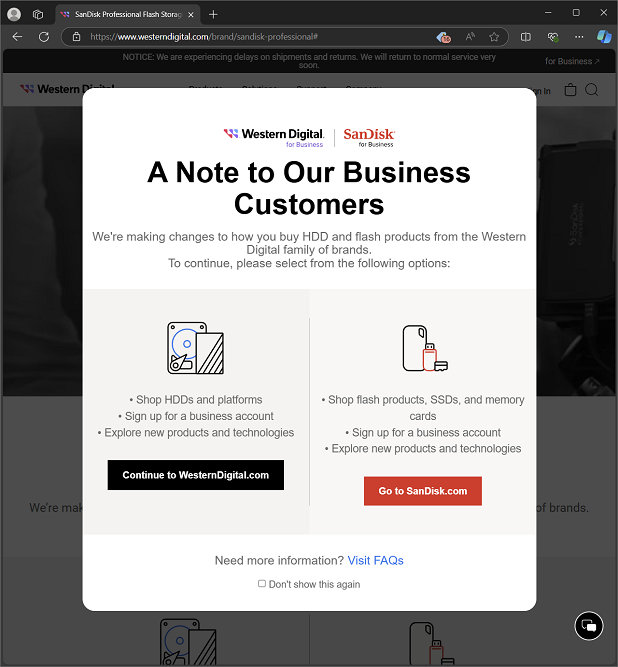Open the Read aloud icon in address bar
The image size is (618, 667).
pos(470,37)
